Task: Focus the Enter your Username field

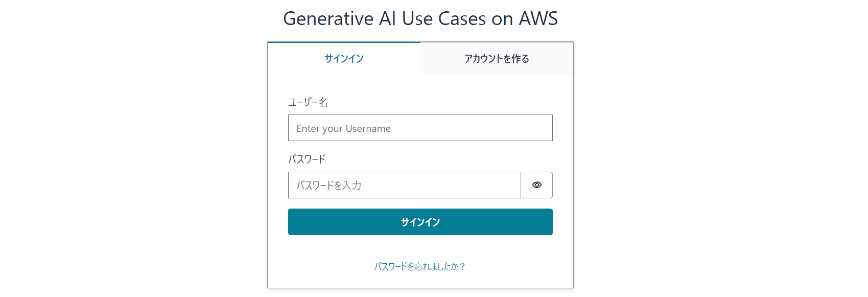Action: (x=420, y=128)
